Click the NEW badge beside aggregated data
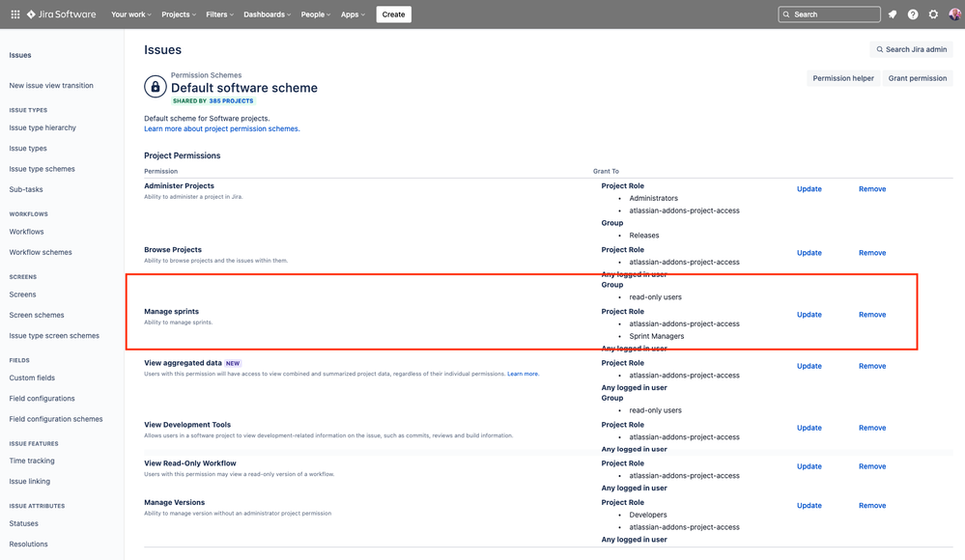This screenshot has width=965, height=560. coord(233,363)
